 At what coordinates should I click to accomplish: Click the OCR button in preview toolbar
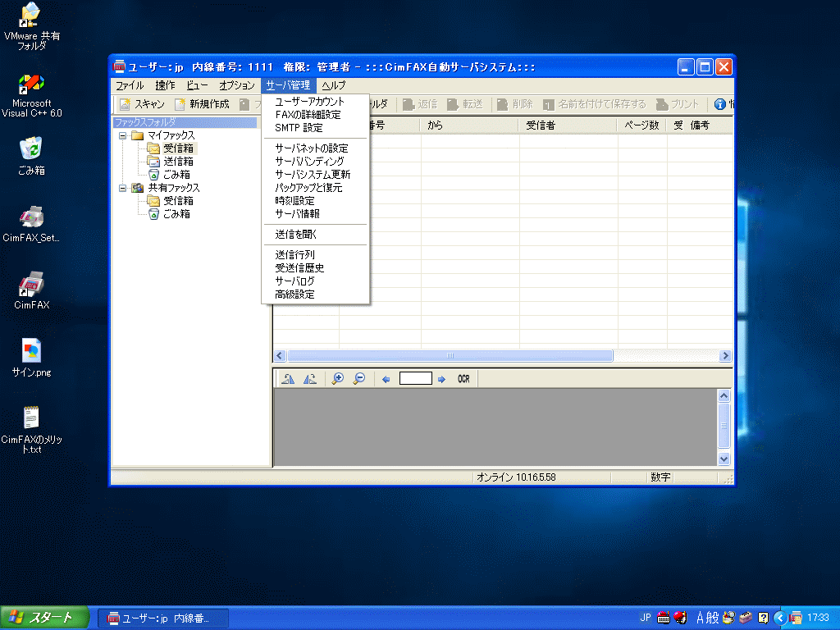(x=463, y=379)
